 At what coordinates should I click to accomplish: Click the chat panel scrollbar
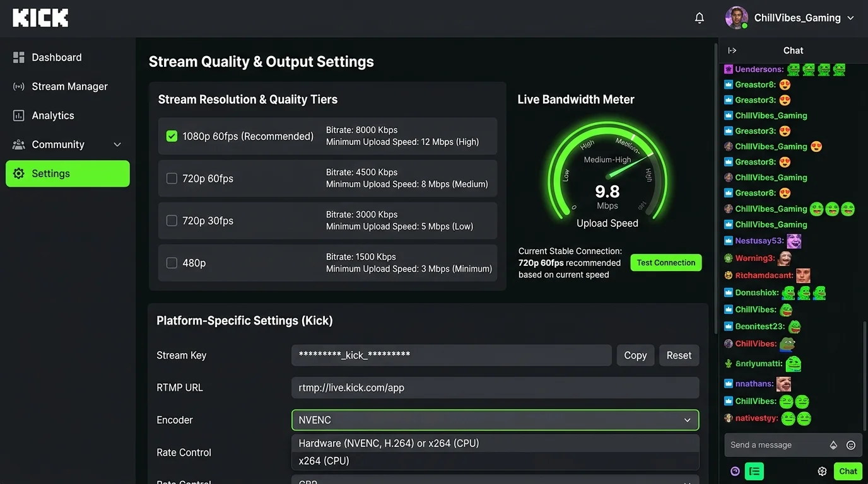865,375
